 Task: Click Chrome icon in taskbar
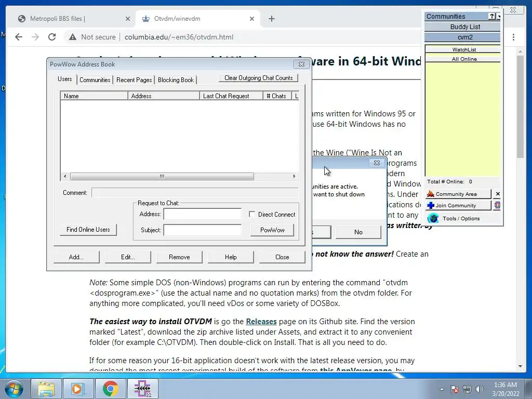110,389
